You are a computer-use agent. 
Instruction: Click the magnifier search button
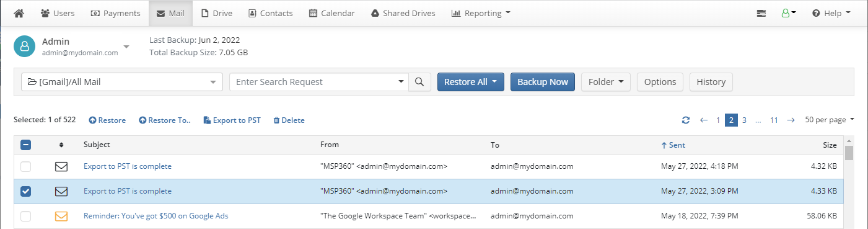(419, 82)
